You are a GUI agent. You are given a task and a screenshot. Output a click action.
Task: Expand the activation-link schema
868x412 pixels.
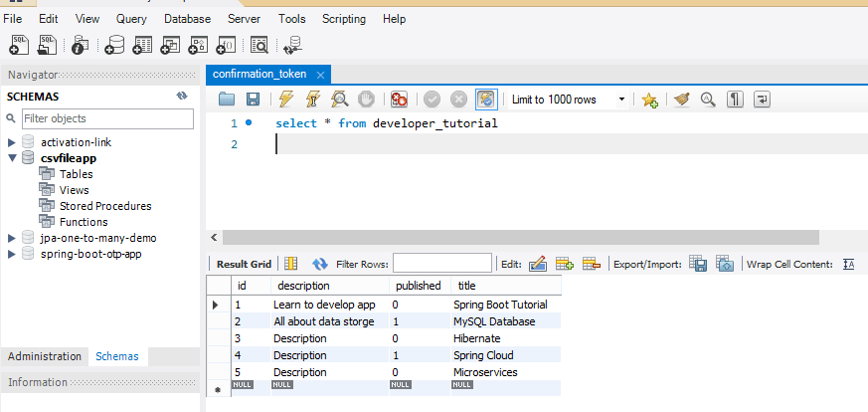point(12,143)
